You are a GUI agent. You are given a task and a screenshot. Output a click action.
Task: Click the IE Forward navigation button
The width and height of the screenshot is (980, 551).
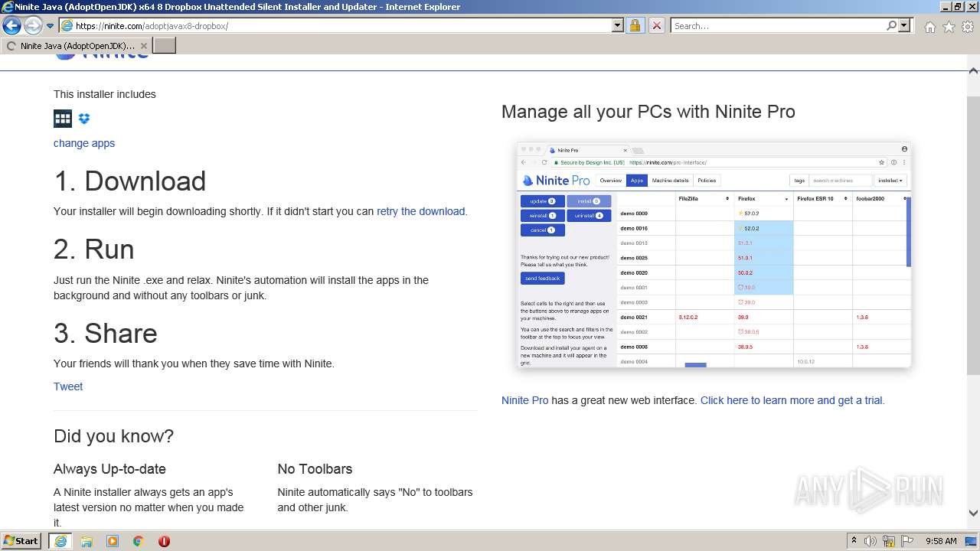[33, 25]
